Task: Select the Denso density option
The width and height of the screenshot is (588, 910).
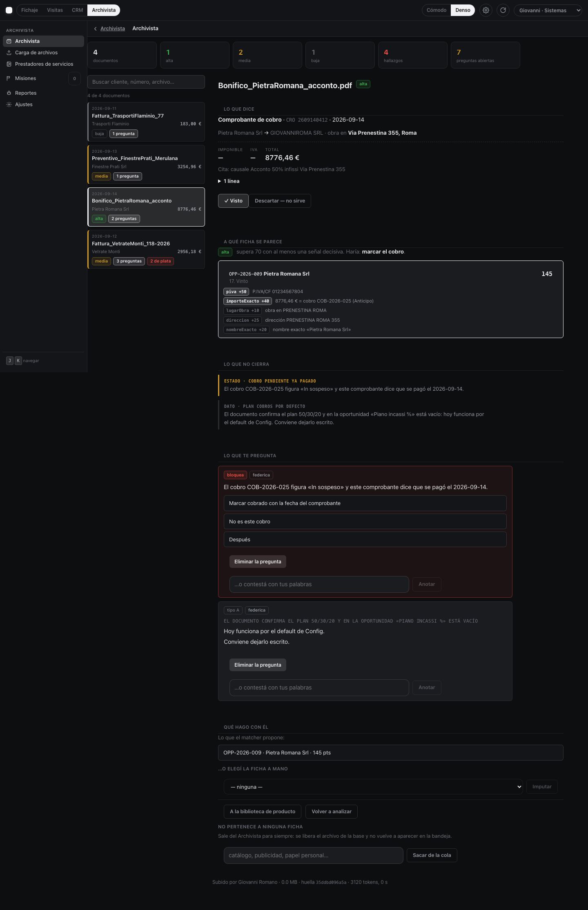Action: (463, 10)
